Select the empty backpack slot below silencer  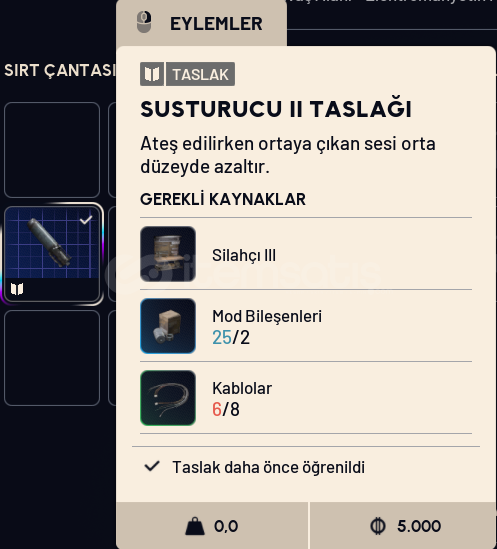tap(52, 358)
